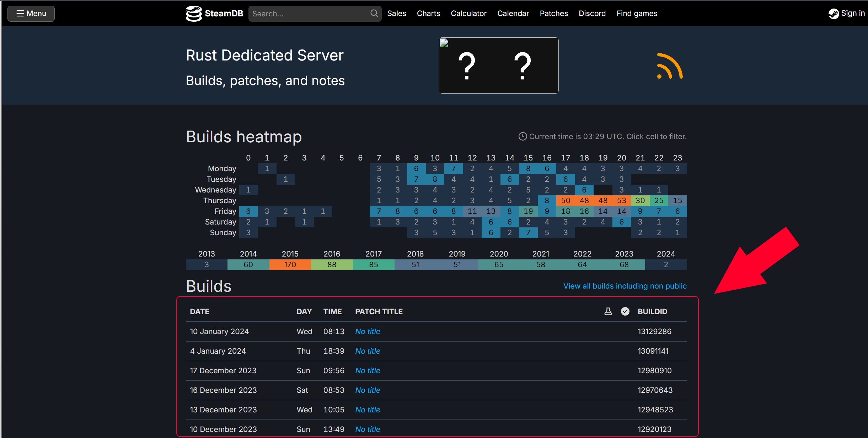
Task: Click the magnifying glass search icon
Action: coord(374,13)
